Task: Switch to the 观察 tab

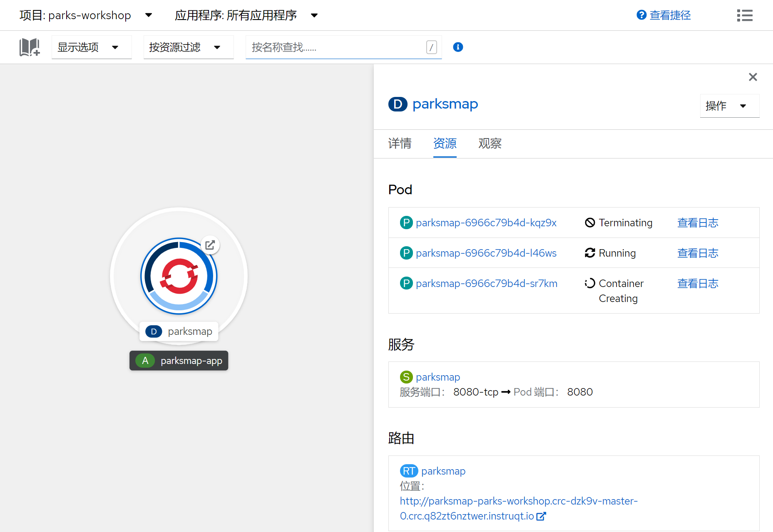Action: [x=490, y=144]
